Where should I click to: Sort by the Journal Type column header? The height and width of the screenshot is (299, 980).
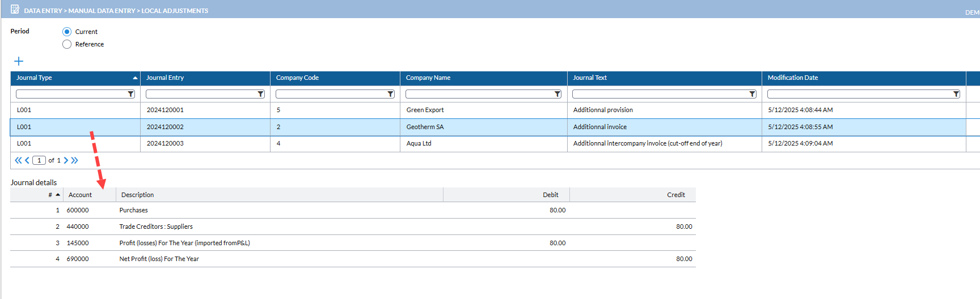[34, 78]
